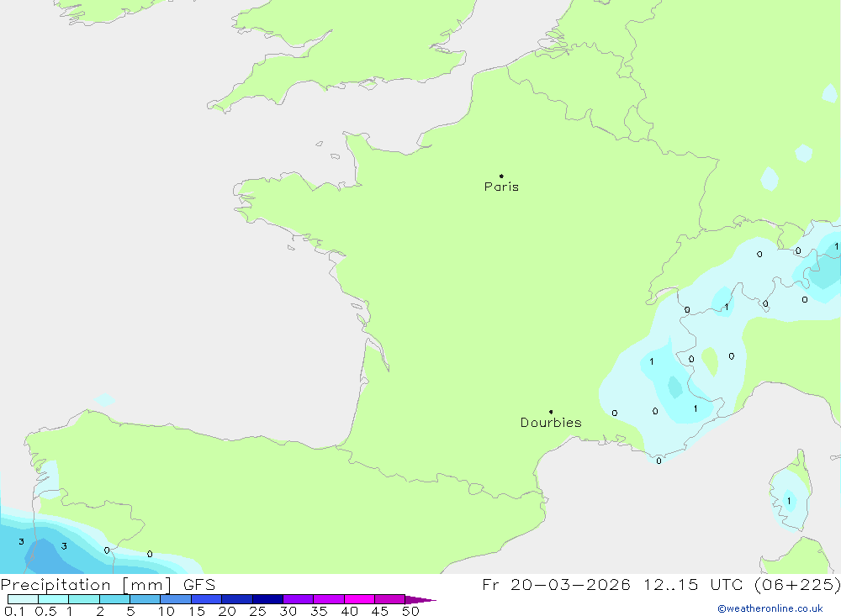Click the 1 precipitation value over Corsica
Viewport: 841px width, 616px height.
coord(789,501)
